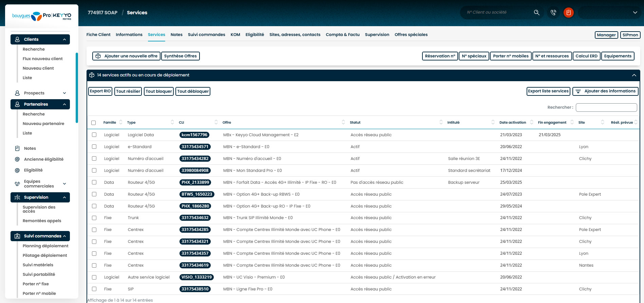This screenshot has height=303, width=644.
Task: Click the Bouygues Pro Keyyo logo
Action: pyautogui.click(x=42, y=16)
